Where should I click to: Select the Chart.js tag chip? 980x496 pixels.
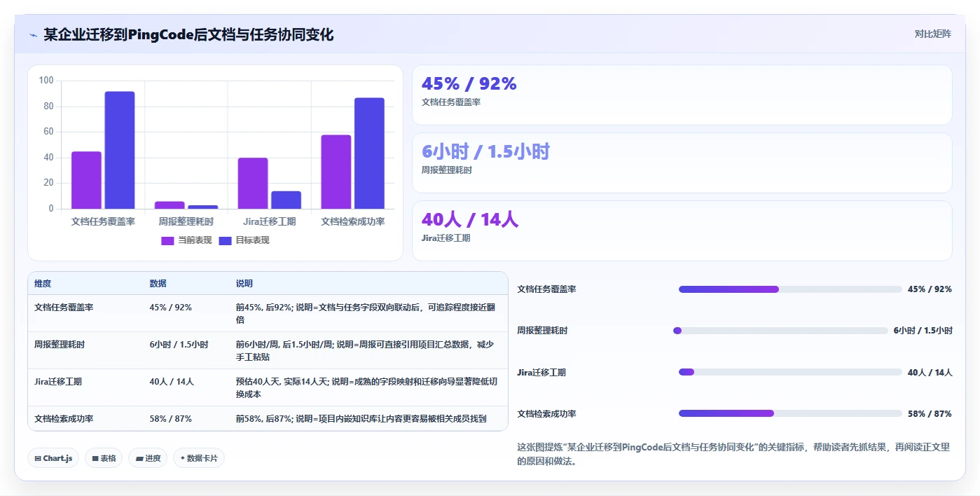coord(54,458)
